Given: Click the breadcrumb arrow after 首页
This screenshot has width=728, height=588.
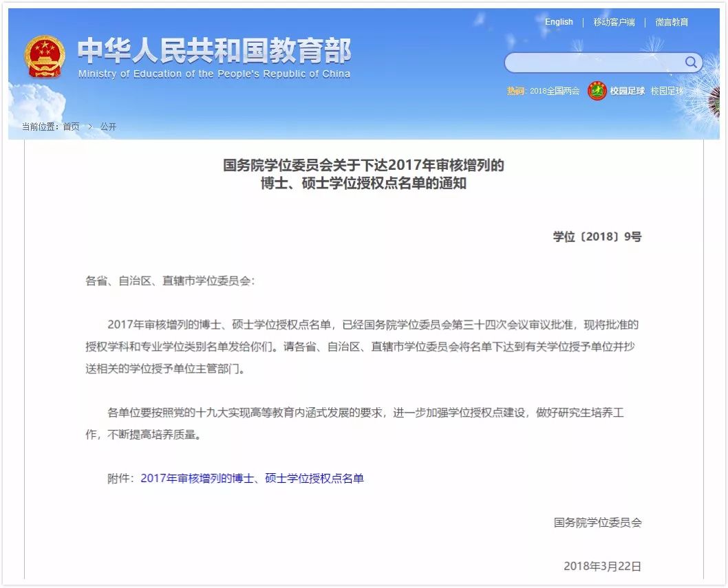Looking at the screenshot, I should point(90,127).
